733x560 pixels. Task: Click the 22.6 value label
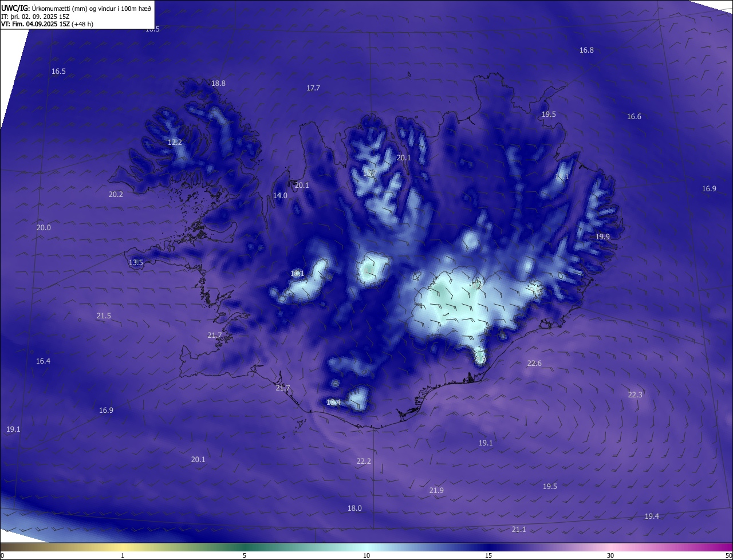coord(534,364)
